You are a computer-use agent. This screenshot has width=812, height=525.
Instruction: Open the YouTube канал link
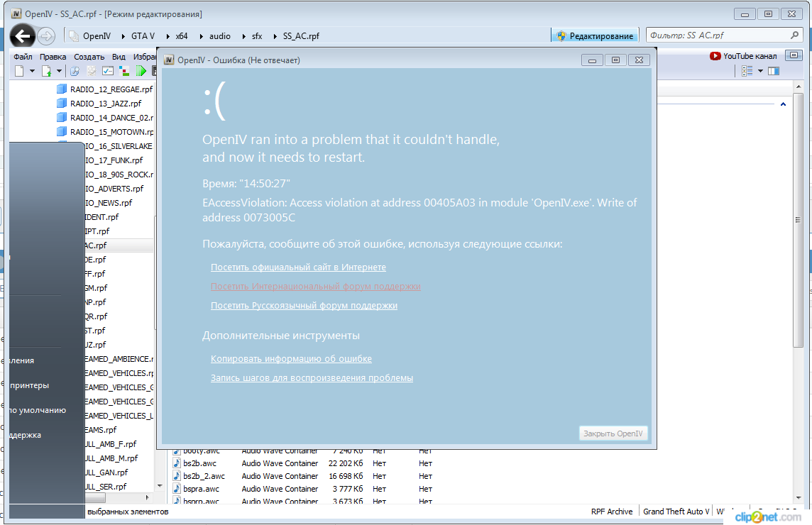(x=743, y=56)
